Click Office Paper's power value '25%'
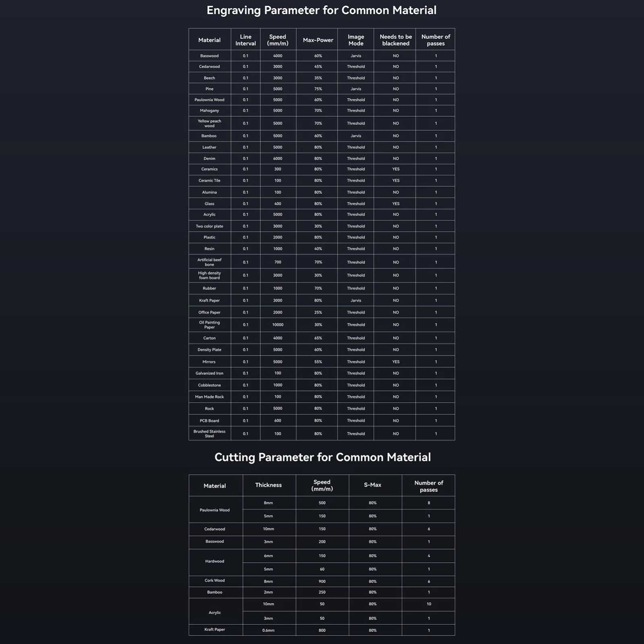644x644 pixels. click(318, 313)
